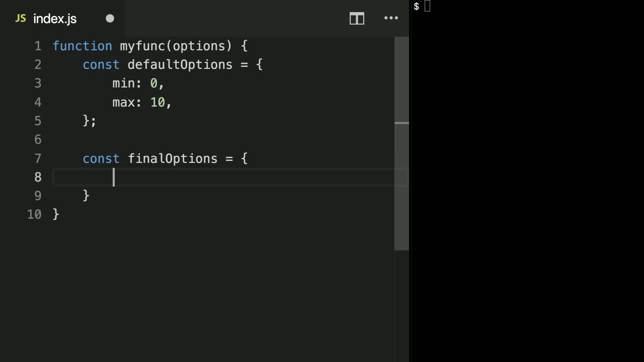Click the value 10 after max
The height and width of the screenshot is (362, 644).
pyautogui.click(x=157, y=103)
